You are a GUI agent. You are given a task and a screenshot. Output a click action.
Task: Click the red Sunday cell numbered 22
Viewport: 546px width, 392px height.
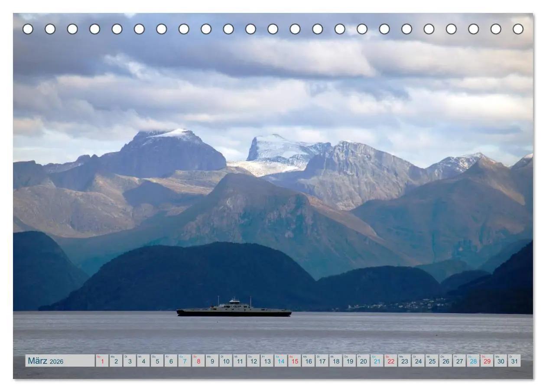click(390, 361)
